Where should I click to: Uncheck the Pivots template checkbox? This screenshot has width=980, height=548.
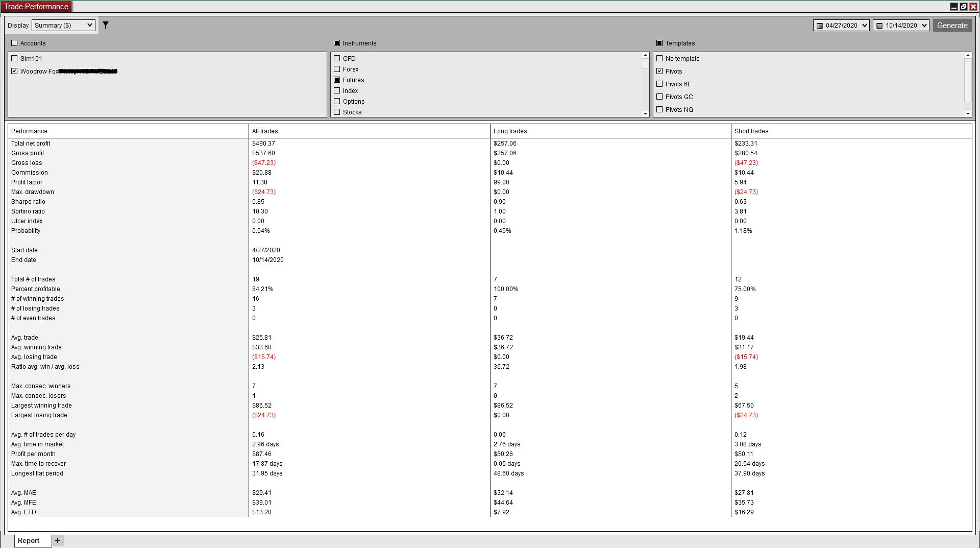[659, 71]
